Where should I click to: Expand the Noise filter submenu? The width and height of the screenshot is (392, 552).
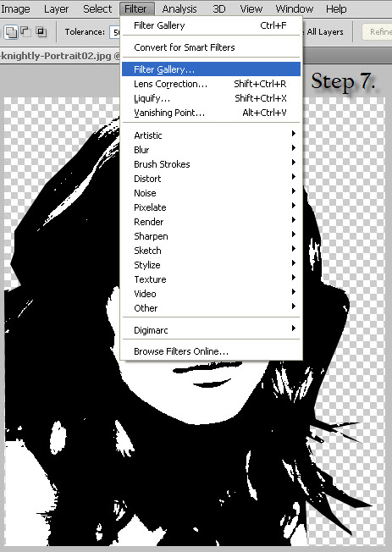[x=211, y=193]
